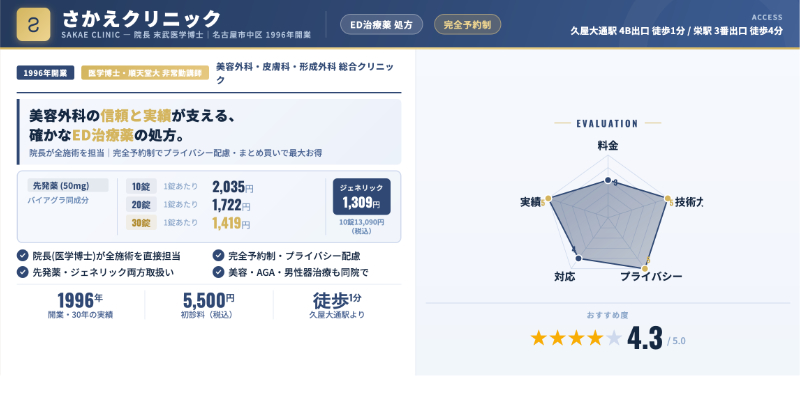Click the ジェネリック 1,309円 price box
The width and height of the screenshot is (800, 418).
coord(361,197)
